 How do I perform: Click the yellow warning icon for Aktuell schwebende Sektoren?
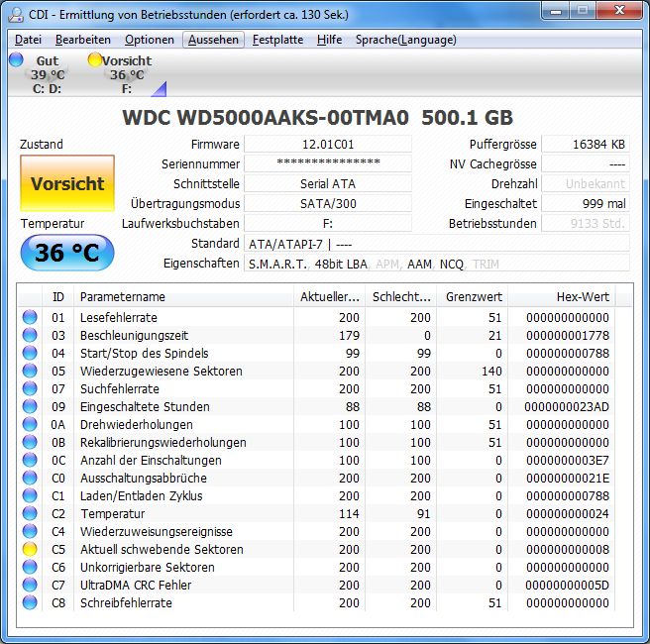point(30,549)
